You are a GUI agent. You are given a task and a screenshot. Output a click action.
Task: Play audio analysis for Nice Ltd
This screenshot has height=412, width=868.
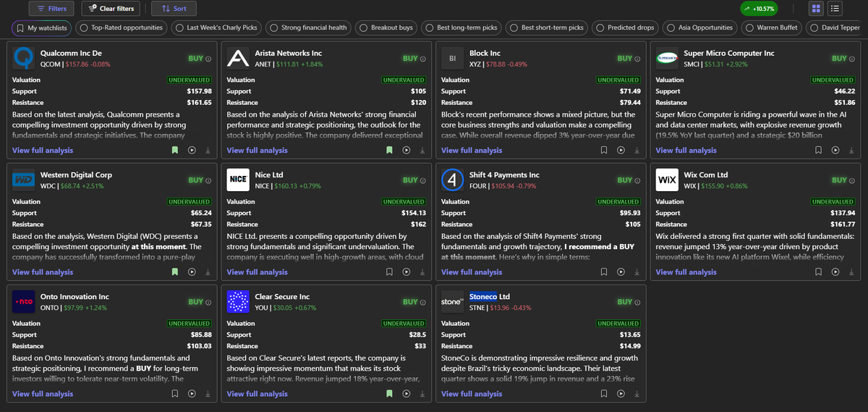[407, 272]
